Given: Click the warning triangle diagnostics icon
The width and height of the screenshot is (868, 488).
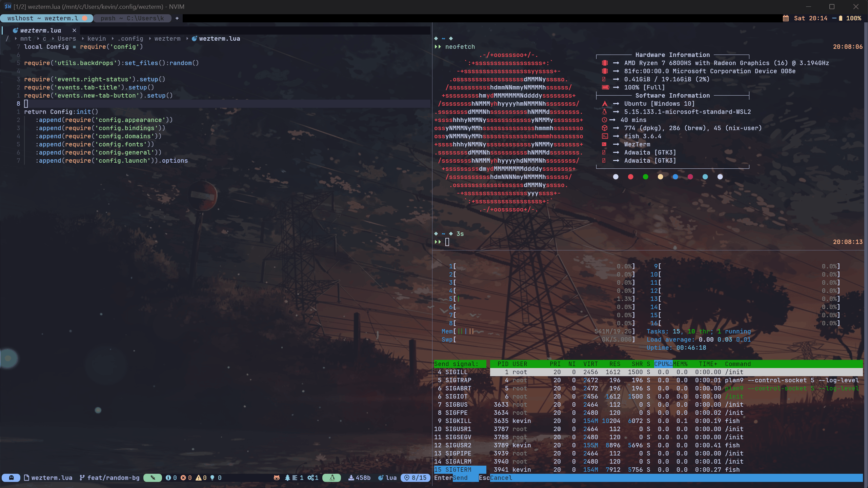Looking at the screenshot, I should (199, 478).
